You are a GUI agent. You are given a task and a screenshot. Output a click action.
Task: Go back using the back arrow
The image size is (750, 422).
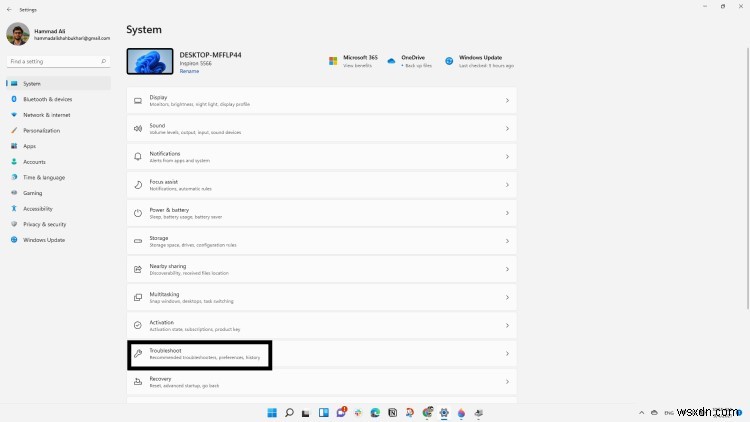pos(9,10)
